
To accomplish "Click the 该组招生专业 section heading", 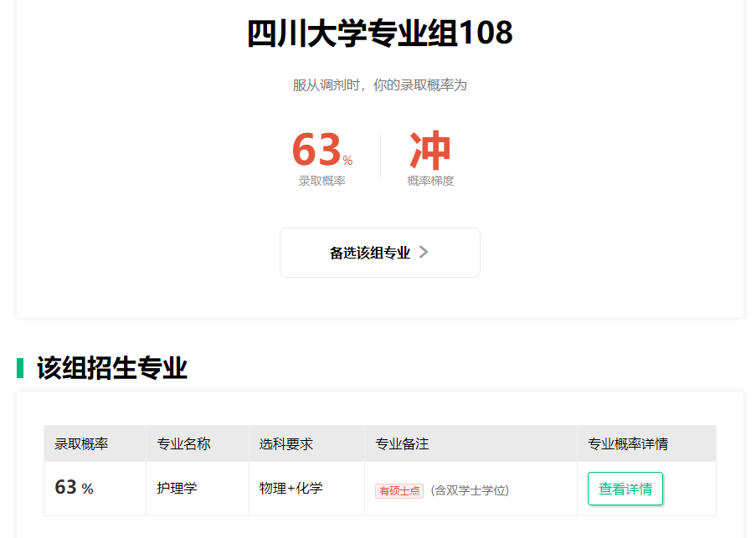I will (x=111, y=368).
